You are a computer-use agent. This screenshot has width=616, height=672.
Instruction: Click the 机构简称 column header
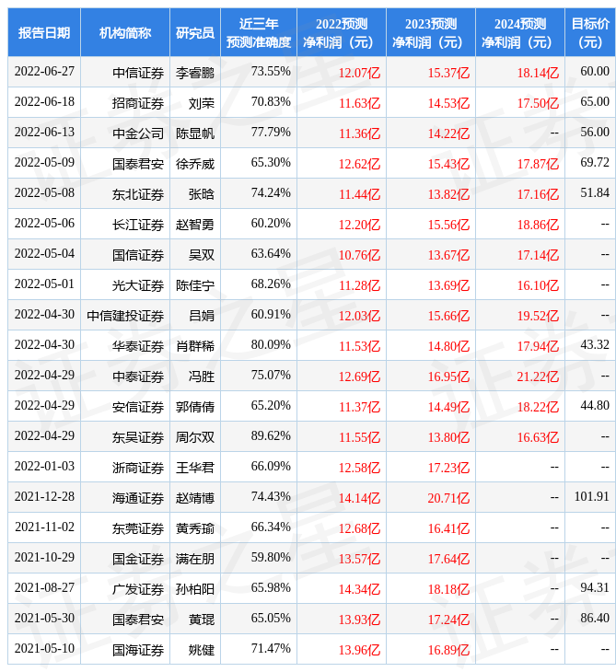[125, 32]
